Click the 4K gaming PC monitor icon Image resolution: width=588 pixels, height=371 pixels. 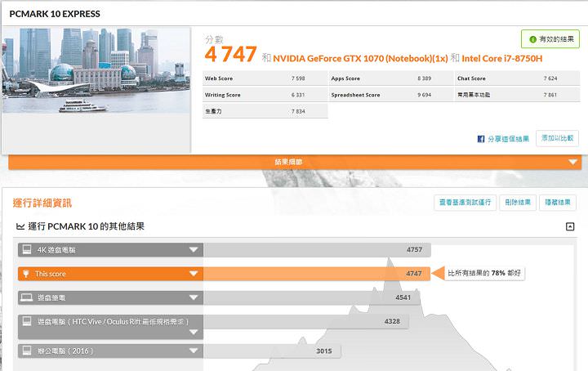point(26,249)
